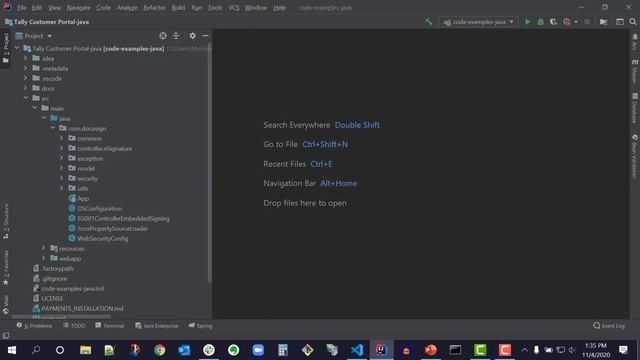The height and width of the screenshot is (360, 640).
Task: Expand the resources folder
Action: (x=44, y=248)
